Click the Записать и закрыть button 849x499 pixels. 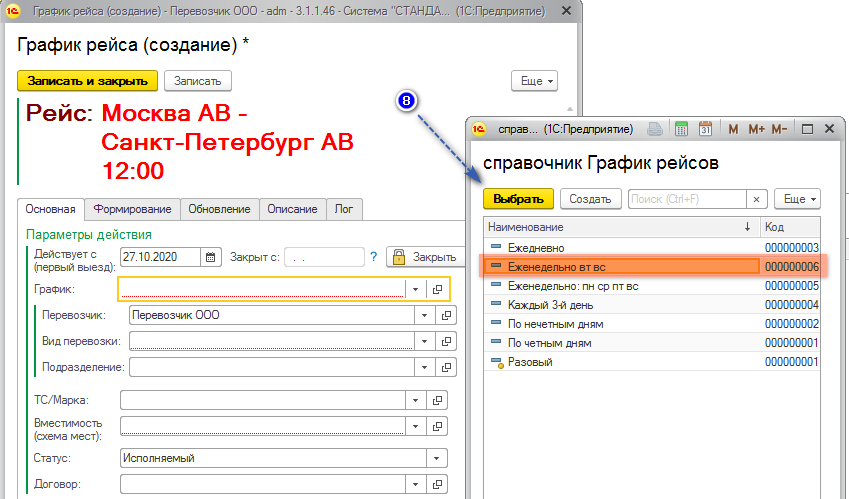(87, 81)
